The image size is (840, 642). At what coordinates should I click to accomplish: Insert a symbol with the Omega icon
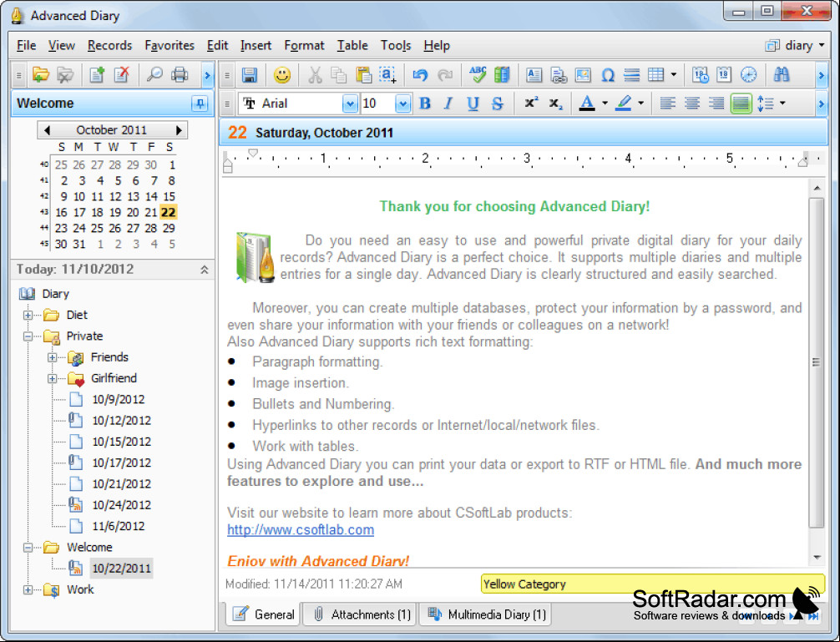608,75
